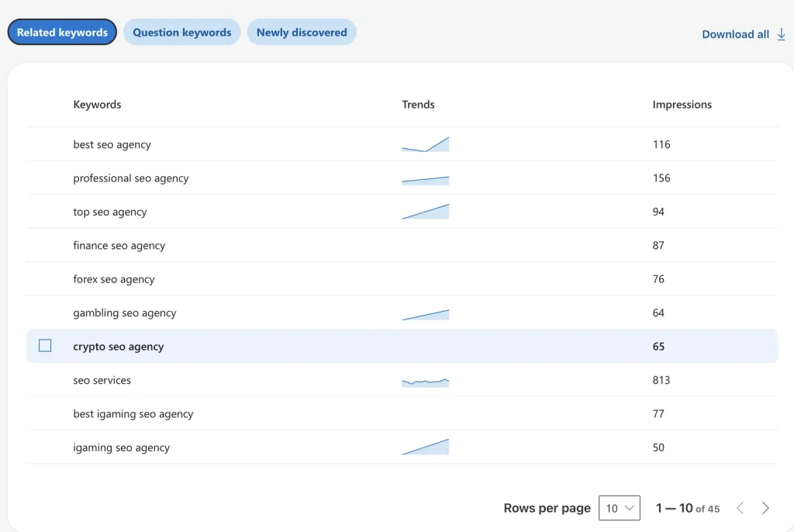Select the gambling seo agency keyword
794x532 pixels.
tap(125, 313)
